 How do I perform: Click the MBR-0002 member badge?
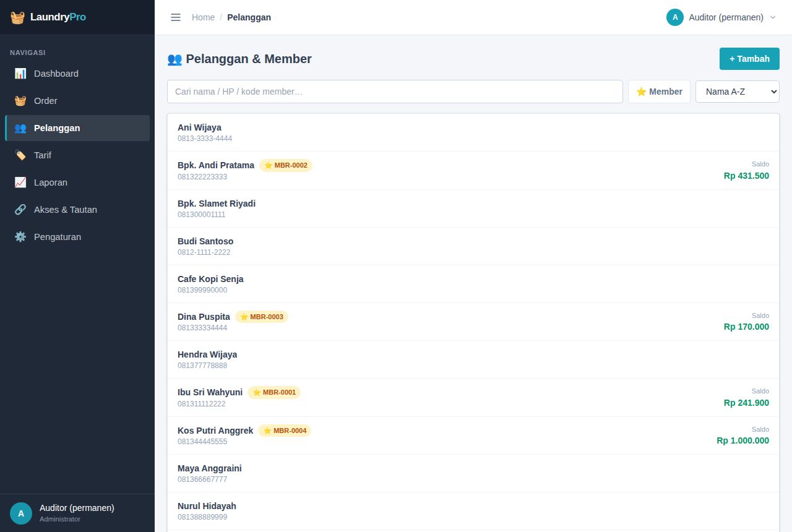pyautogui.click(x=286, y=165)
